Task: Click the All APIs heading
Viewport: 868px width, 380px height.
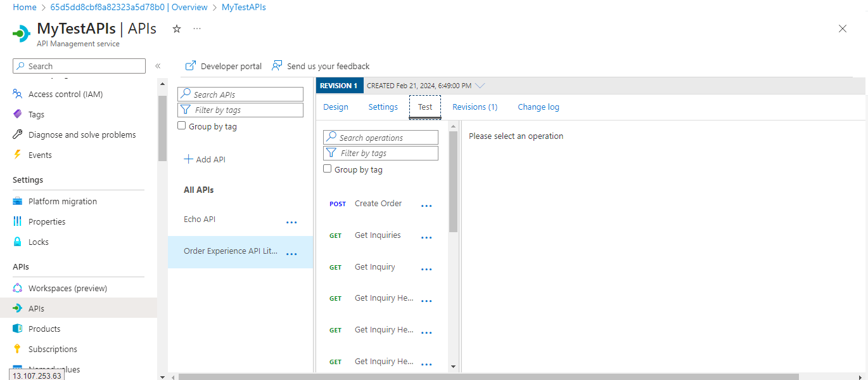Action: (198, 190)
